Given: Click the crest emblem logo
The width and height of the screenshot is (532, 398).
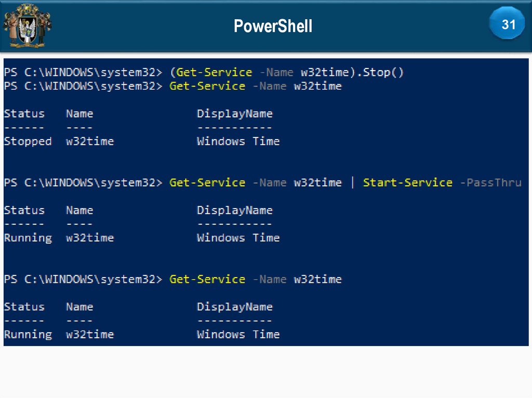Looking at the screenshot, I should pyautogui.click(x=27, y=25).
